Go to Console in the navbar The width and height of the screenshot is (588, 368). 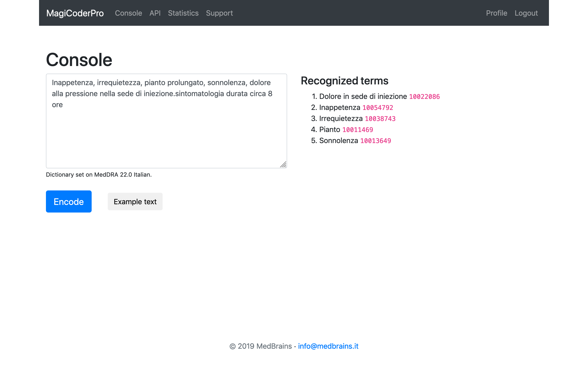point(128,13)
